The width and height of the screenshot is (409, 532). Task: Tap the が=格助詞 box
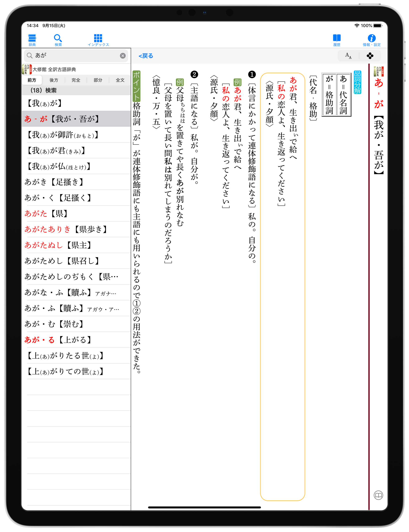(x=329, y=94)
